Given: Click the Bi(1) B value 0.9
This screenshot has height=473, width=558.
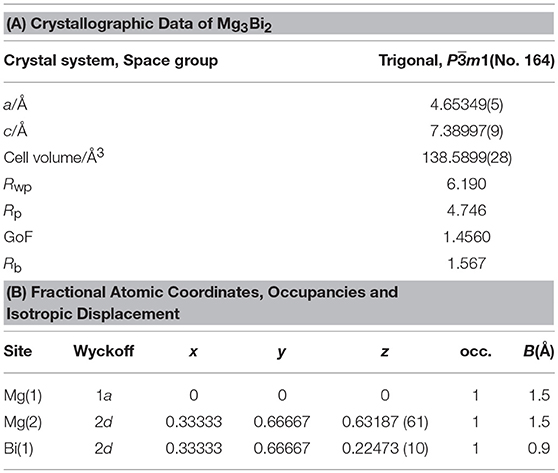Looking at the screenshot, I should [x=539, y=449].
